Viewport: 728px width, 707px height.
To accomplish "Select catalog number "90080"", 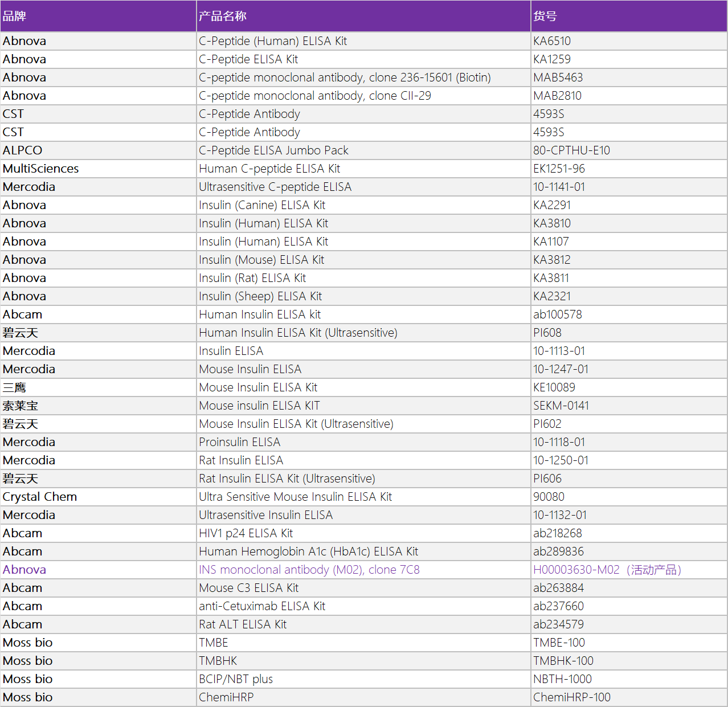I will click(x=549, y=497).
